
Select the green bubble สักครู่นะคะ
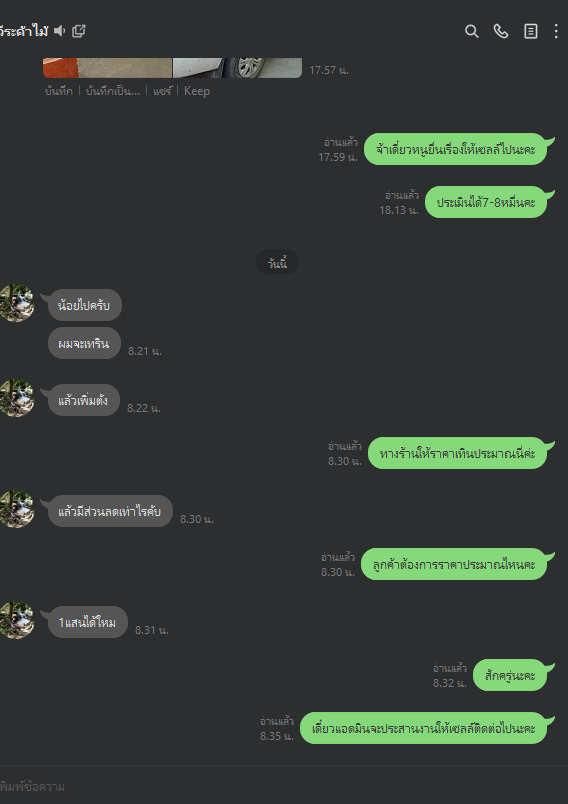[510, 675]
